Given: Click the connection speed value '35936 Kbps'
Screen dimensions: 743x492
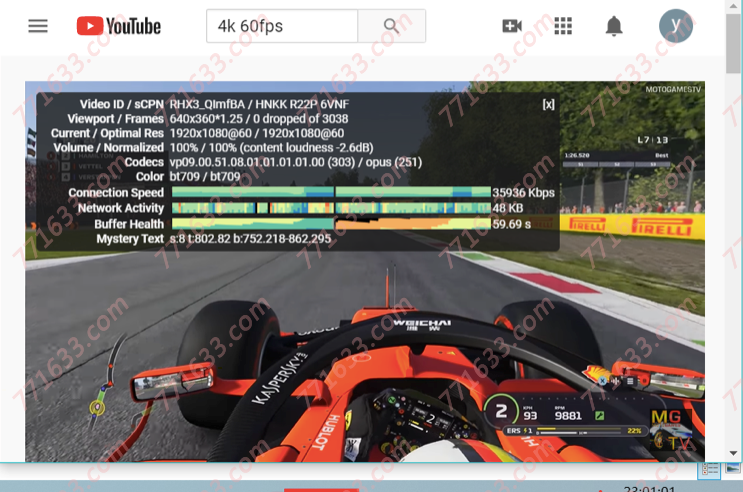Looking at the screenshot, I should pyautogui.click(x=523, y=193).
